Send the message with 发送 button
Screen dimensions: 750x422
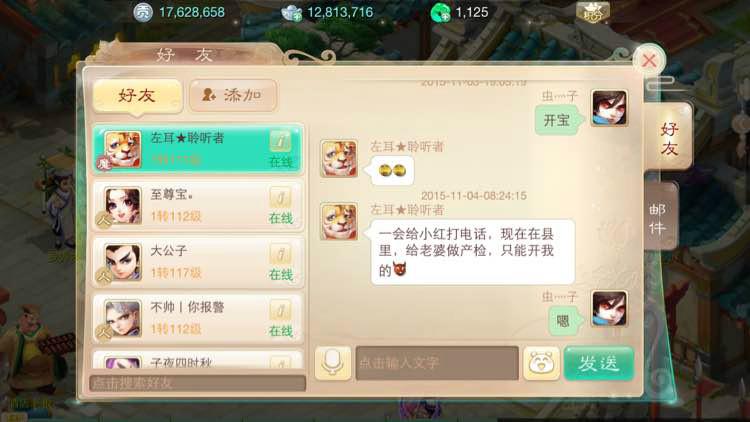click(599, 364)
